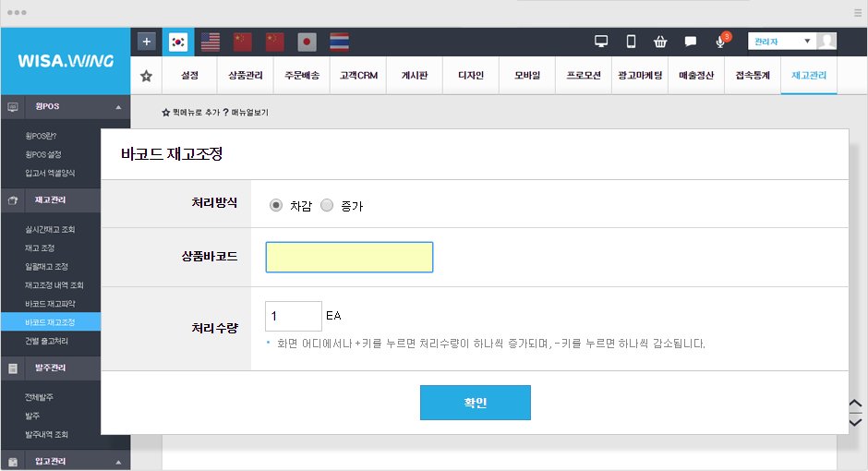Open 바코드 재고파악 sidebar link

click(x=51, y=304)
